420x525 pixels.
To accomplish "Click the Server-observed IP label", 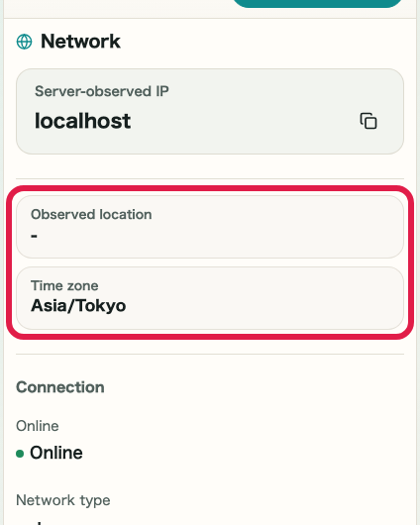I will pyautogui.click(x=102, y=91).
